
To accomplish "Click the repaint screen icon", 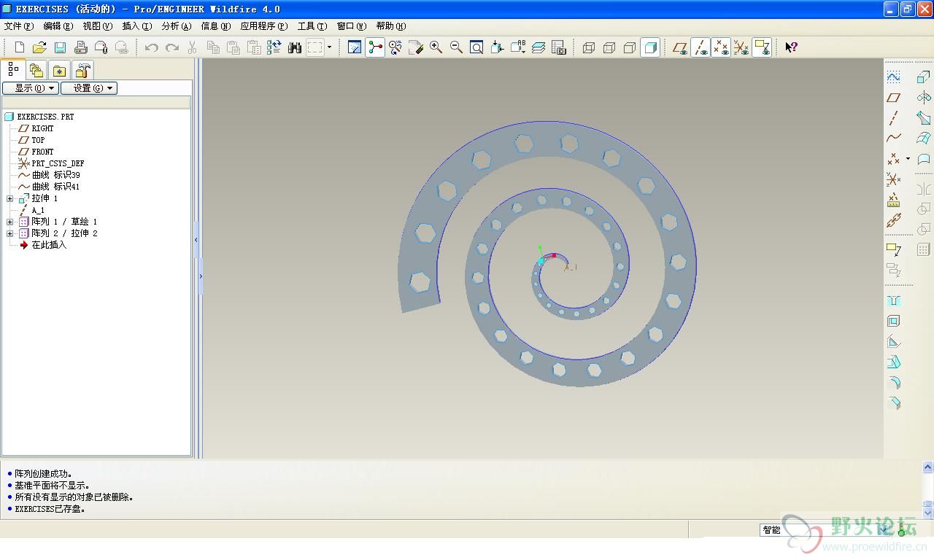I will [x=355, y=47].
